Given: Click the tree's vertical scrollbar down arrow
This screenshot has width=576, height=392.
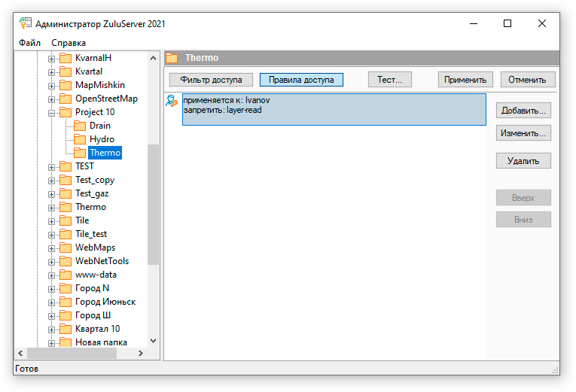Looking at the screenshot, I should 154,341.
